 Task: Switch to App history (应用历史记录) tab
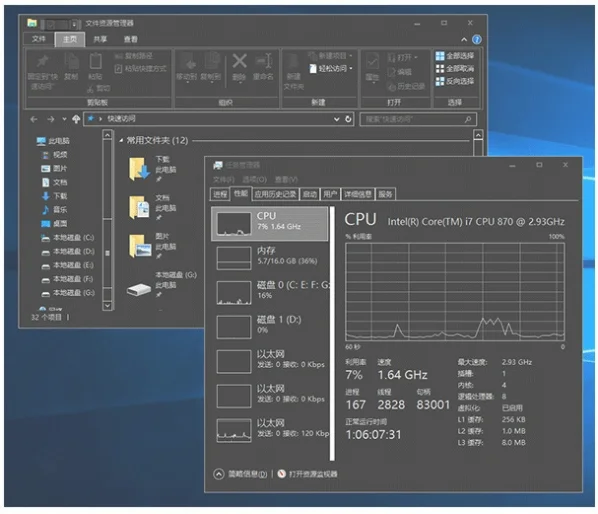[275, 194]
